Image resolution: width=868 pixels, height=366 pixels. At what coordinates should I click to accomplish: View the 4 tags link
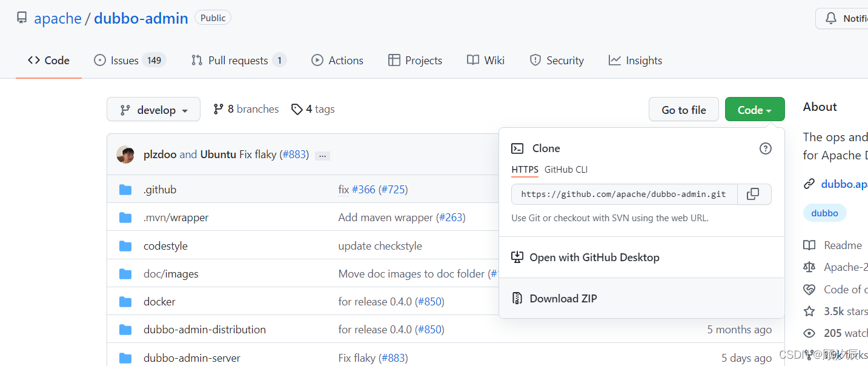point(313,109)
